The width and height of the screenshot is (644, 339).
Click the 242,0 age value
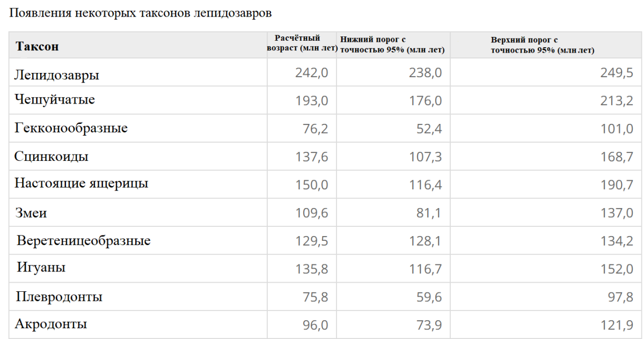[x=312, y=72]
